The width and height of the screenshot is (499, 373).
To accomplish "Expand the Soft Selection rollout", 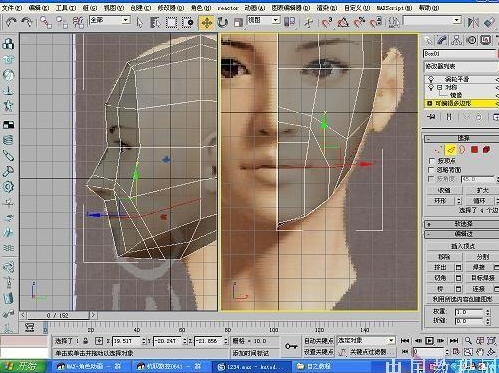I will (462, 224).
